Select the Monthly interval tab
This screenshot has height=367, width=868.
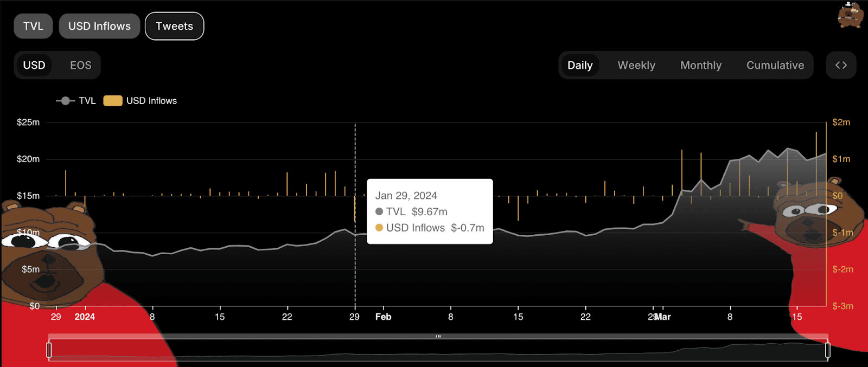pos(701,65)
